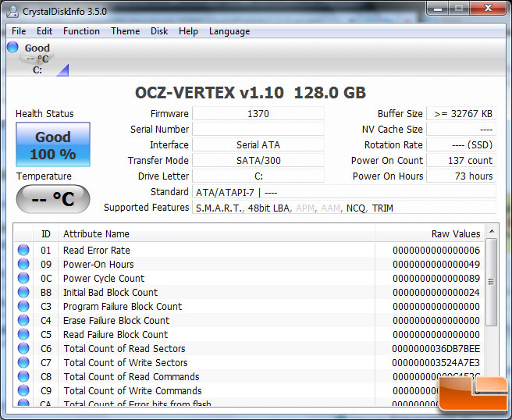Click the Good 100 % health status button
512x420 pixels.
point(52,144)
